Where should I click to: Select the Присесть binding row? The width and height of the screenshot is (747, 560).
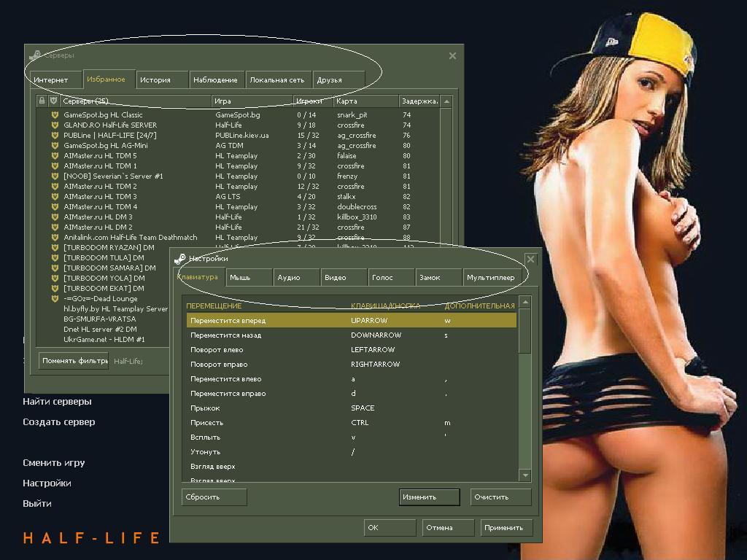pos(352,423)
